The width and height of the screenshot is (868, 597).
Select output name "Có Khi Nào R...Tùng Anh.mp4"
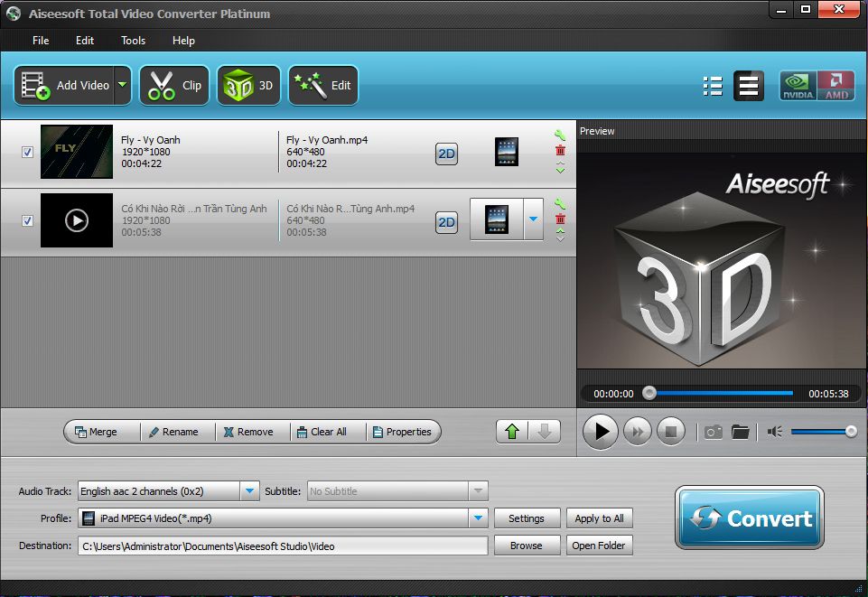(350, 209)
